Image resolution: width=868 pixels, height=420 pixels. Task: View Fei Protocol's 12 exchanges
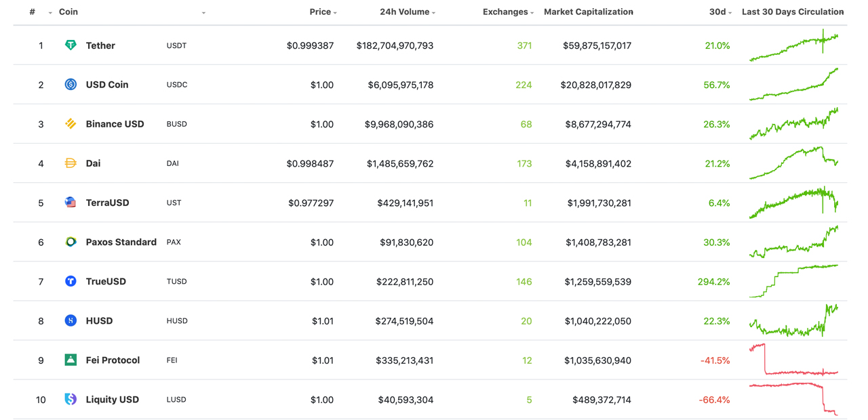point(527,360)
